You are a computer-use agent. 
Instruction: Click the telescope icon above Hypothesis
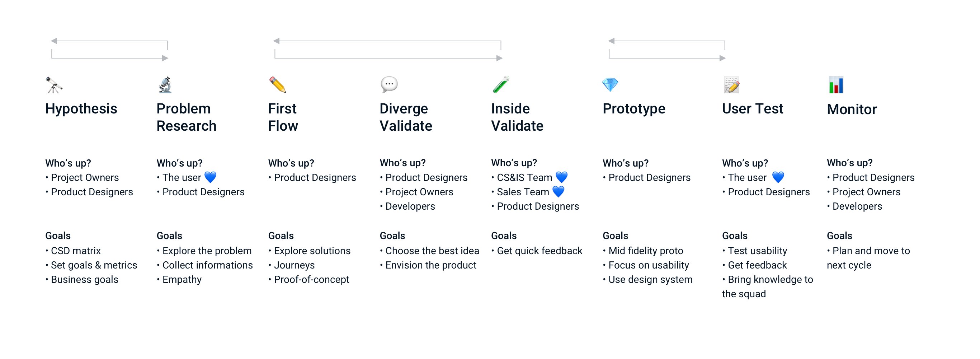coord(54,85)
